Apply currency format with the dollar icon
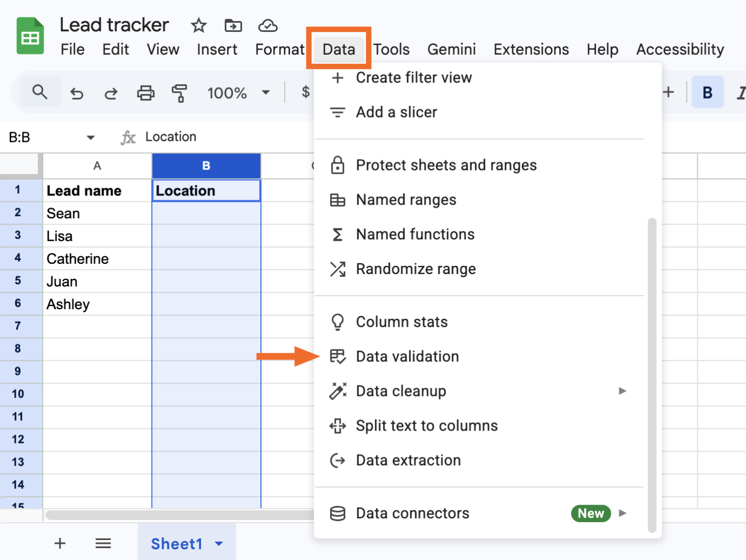This screenshot has height=560, width=746. coord(305,92)
